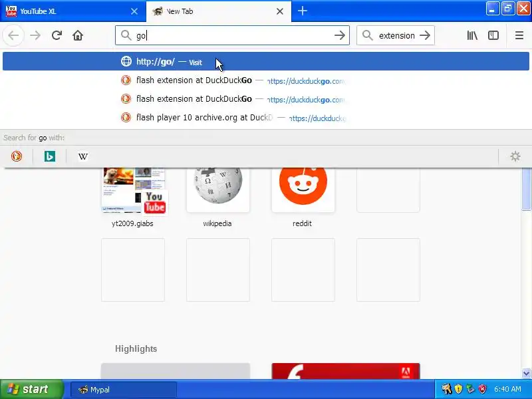Select the New Tab tab
The image size is (532, 399).
[x=219, y=11]
